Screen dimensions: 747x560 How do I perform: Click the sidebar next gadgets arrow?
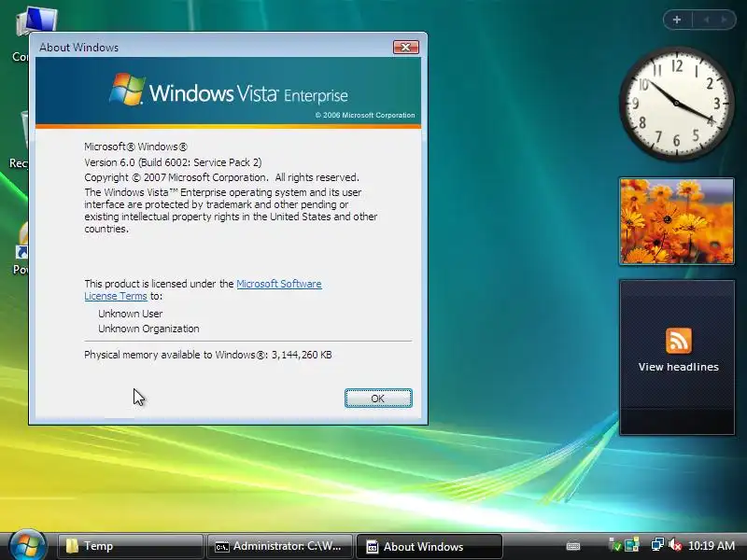(725, 20)
